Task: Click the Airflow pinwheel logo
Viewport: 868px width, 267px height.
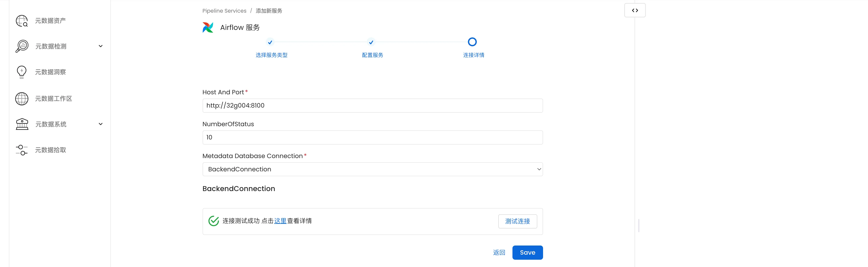Action: pyautogui.click(x=208, y=27)
